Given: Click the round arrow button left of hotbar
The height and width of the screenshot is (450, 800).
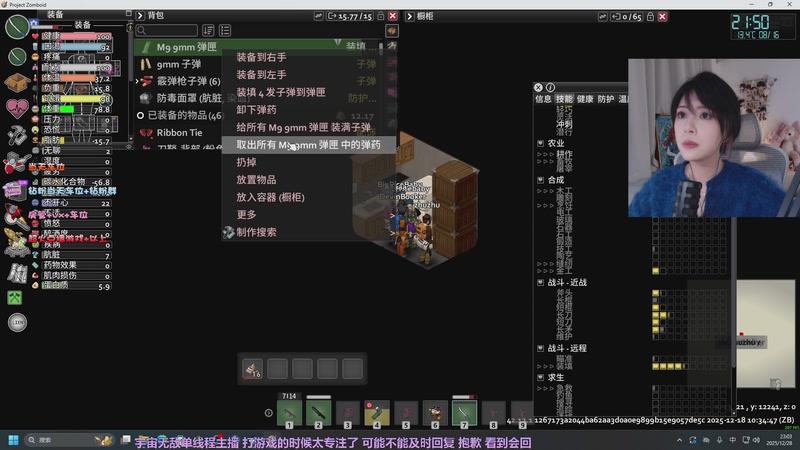Looking at the screenshot, I should click(268, 413).
